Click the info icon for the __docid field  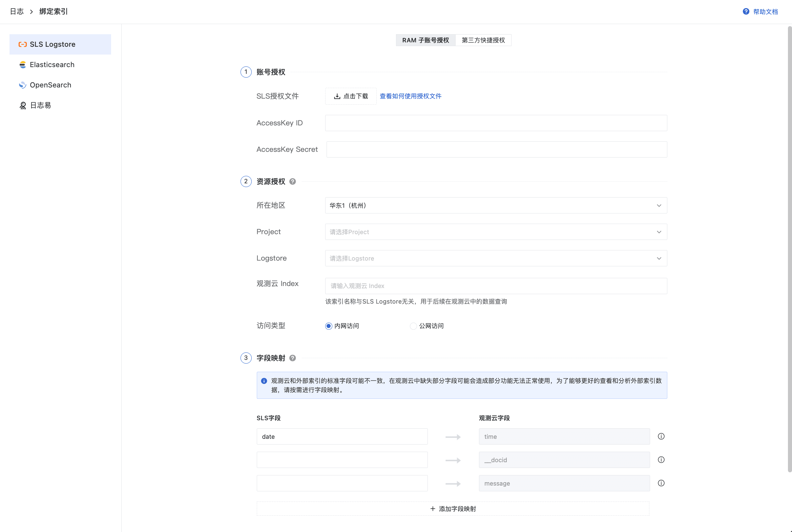[661, 460]
